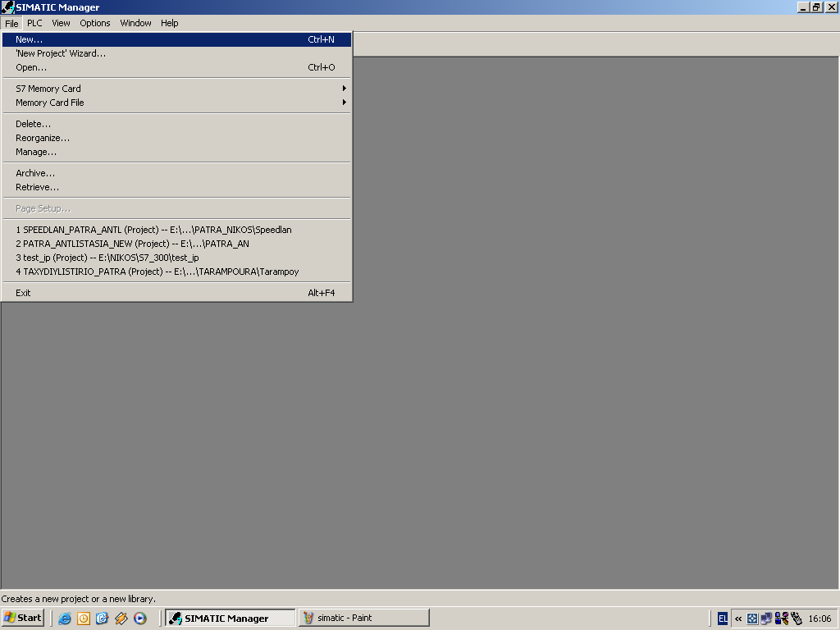The image size is (840, 630).
Task: Close the File menu via File header
Action: 11,24
